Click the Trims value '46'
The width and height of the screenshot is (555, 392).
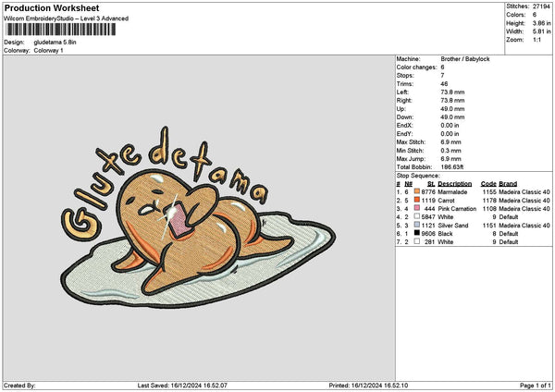[444, 84]
